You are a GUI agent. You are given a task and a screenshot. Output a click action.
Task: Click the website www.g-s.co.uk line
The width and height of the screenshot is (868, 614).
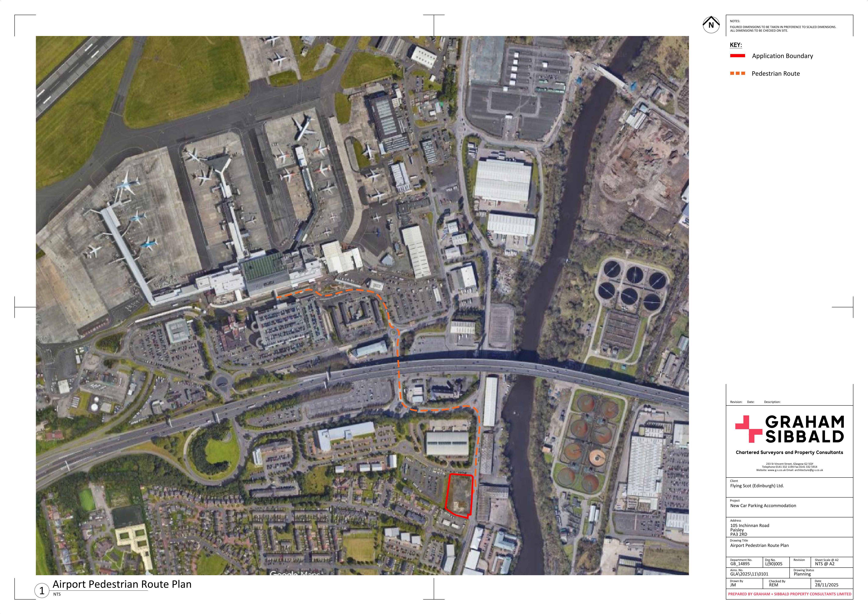[x=789, y=470]
